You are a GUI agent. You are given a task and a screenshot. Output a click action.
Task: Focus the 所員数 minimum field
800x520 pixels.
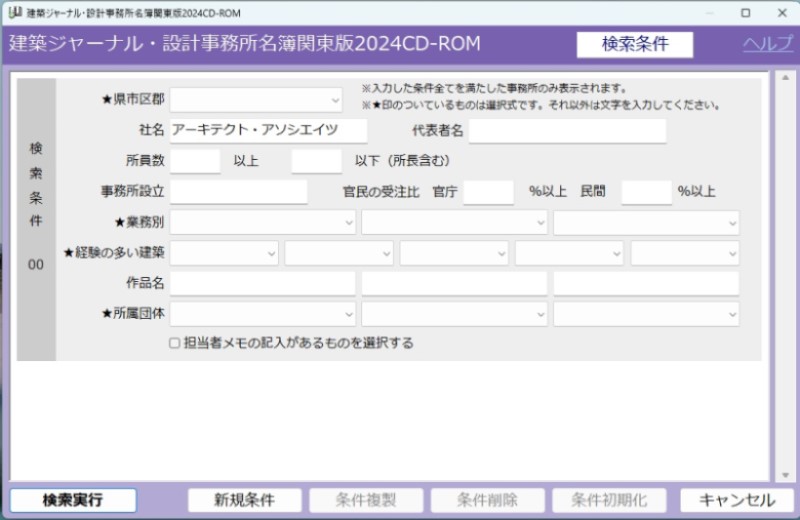tap(195, 161)
